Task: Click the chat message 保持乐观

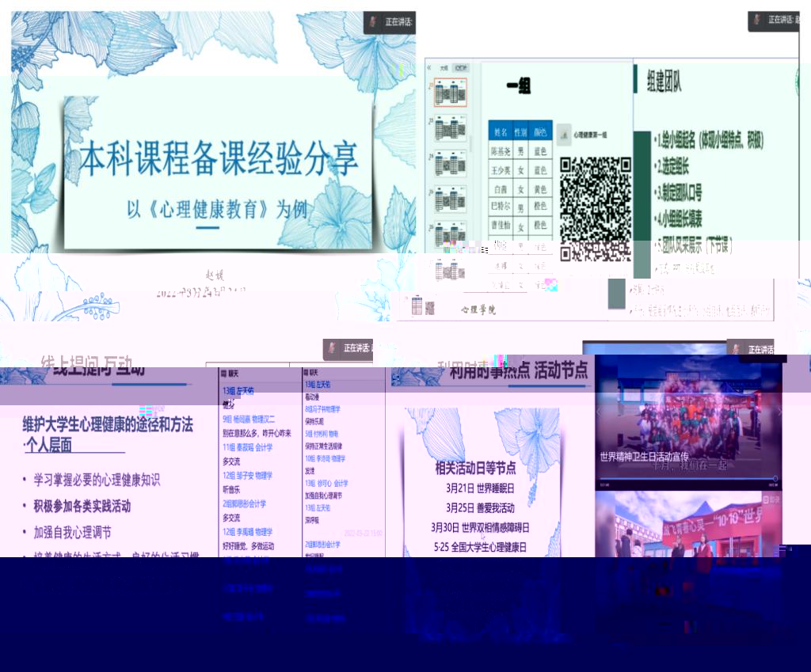Action: 314,421
